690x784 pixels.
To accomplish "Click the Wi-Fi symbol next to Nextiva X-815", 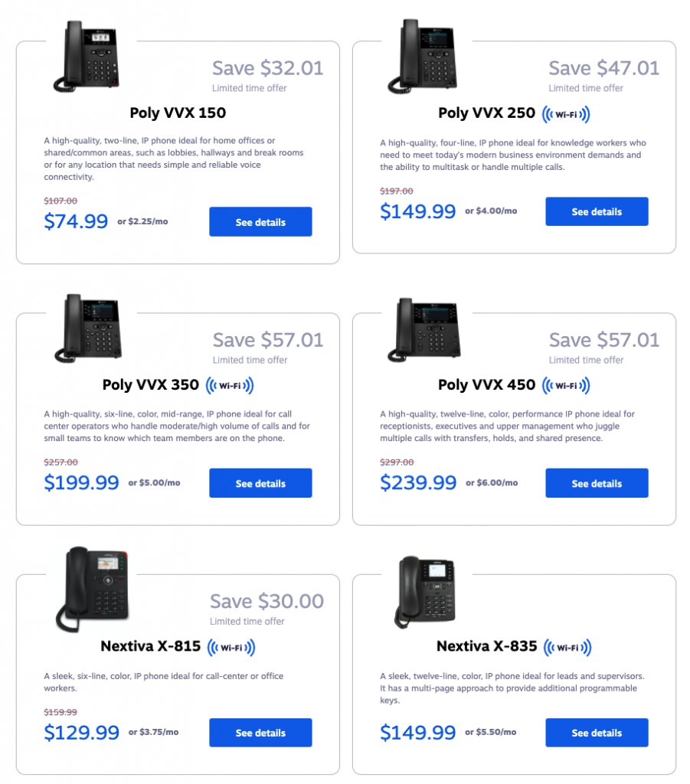I will pyautogui.click(x=231, y=646).
